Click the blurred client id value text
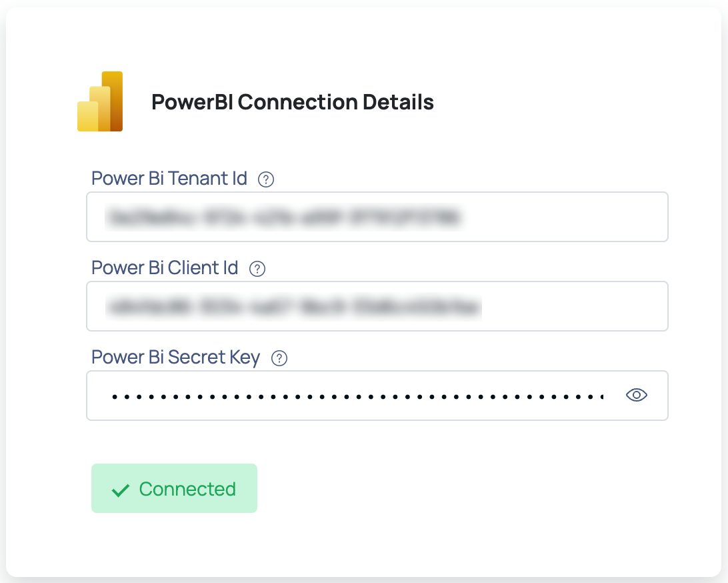Screen dimensions: 728x583 [294, 307]
